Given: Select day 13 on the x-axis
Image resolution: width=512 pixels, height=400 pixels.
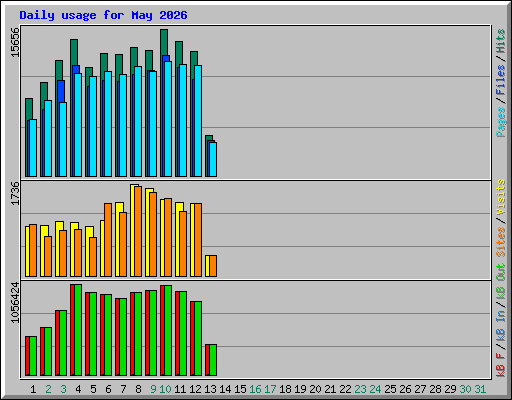Looking at the screenshot, I should point(210,389).
